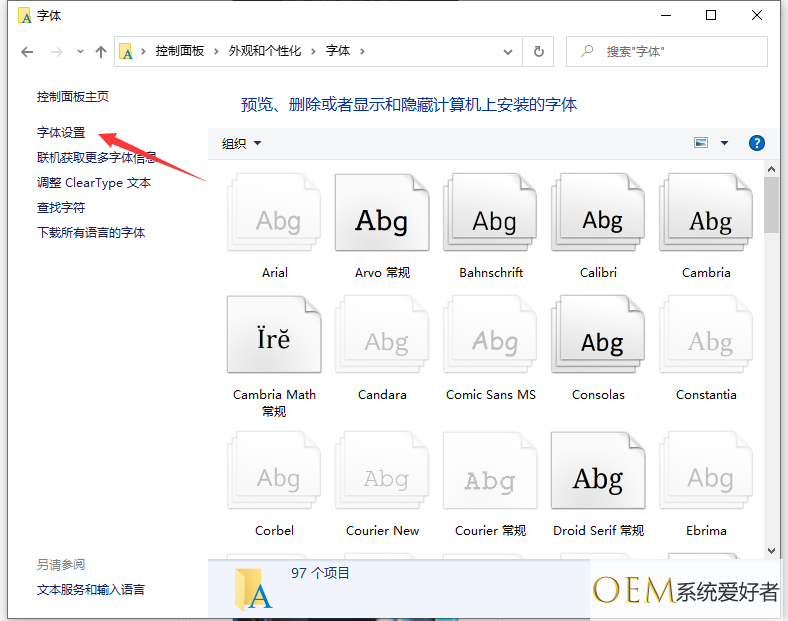Open 下载所有语言的字体 link

pyautogui.click(x=91, y=232)
